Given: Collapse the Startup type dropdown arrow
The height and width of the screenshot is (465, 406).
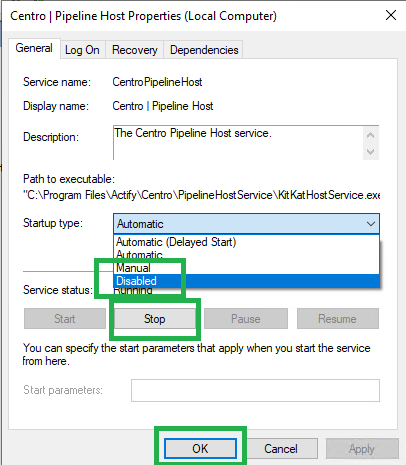Looking at the screenshot, I should (371, 224).
